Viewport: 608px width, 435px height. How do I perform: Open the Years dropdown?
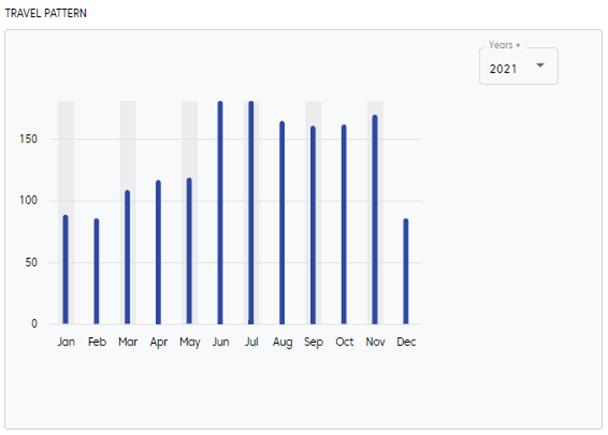point(518,66)
